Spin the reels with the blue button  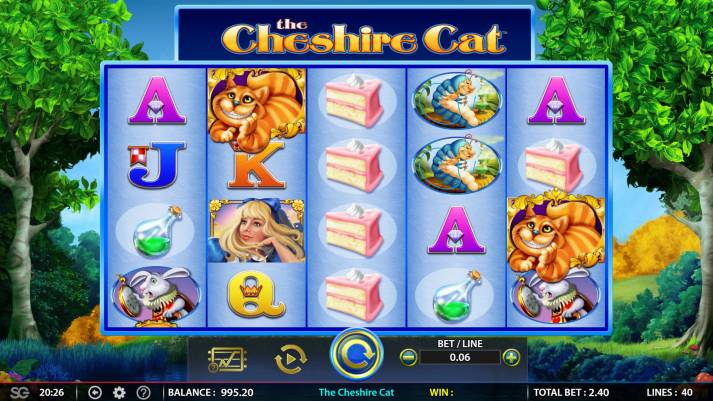[x=356, y=355]
